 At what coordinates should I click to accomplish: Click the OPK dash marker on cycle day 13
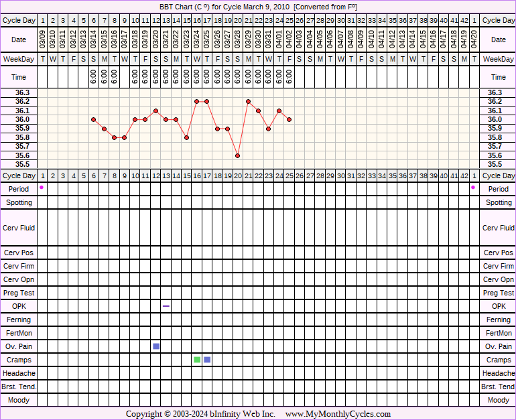click(166, 306)
